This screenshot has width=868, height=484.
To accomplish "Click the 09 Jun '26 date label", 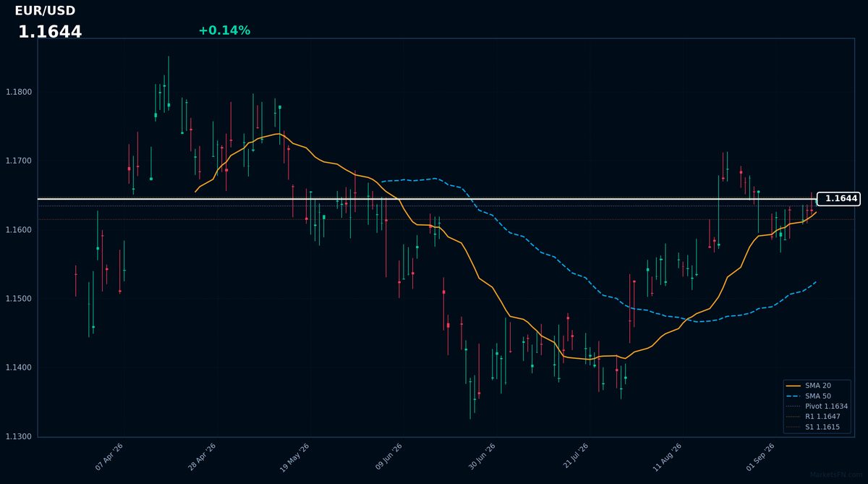I will point(388,457).
